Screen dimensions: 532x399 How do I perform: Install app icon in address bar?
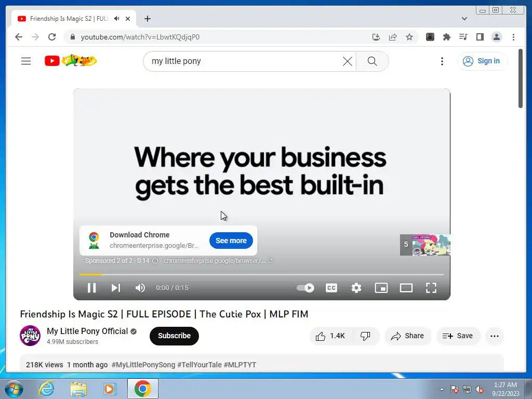[x=376, y=37]
